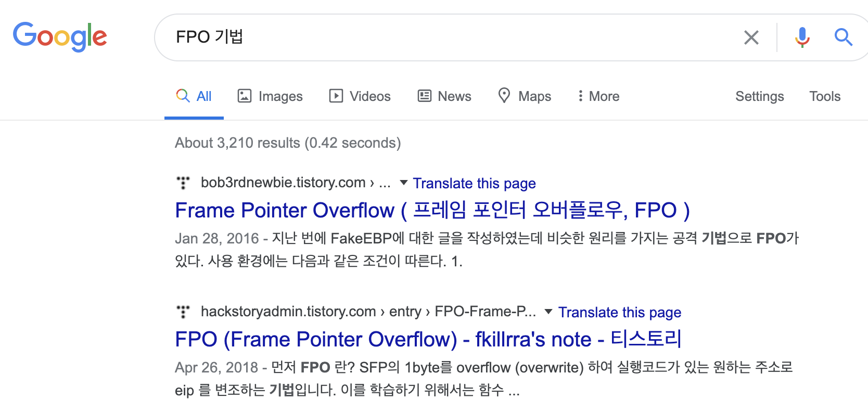Click the hackstoryadmin.tistory.com favicon
Image resolution: width=868 pixels, height=412 pixels.
click(x=183, y=312)
